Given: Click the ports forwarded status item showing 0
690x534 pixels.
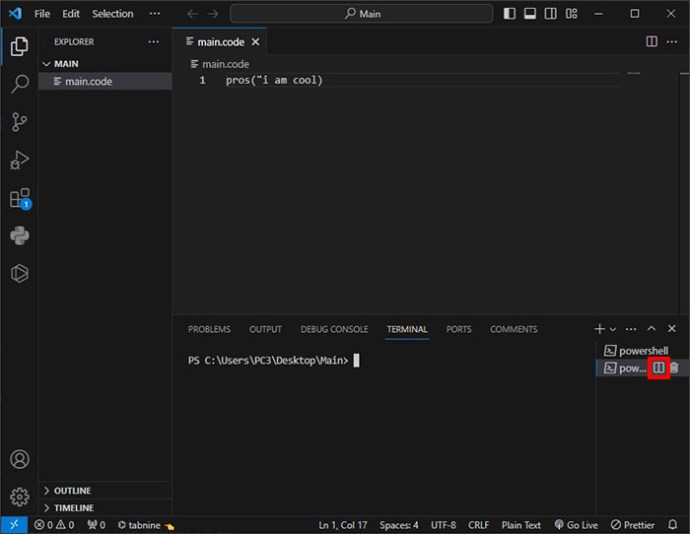Looking at the screenshot, I should [96, 525].
